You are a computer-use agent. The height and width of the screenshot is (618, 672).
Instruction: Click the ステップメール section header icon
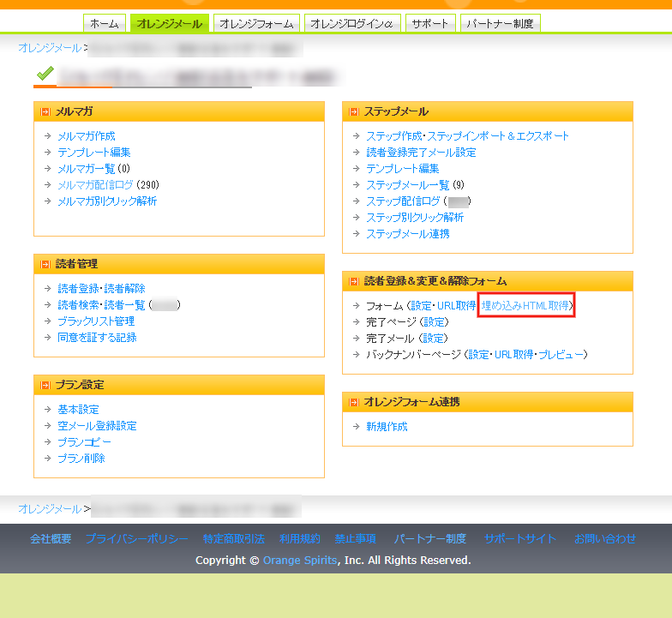pos(353,111)
